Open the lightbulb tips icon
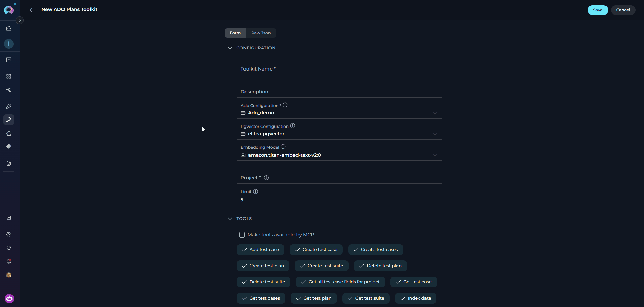Screen dimensions: 644x307 [9, 248]
